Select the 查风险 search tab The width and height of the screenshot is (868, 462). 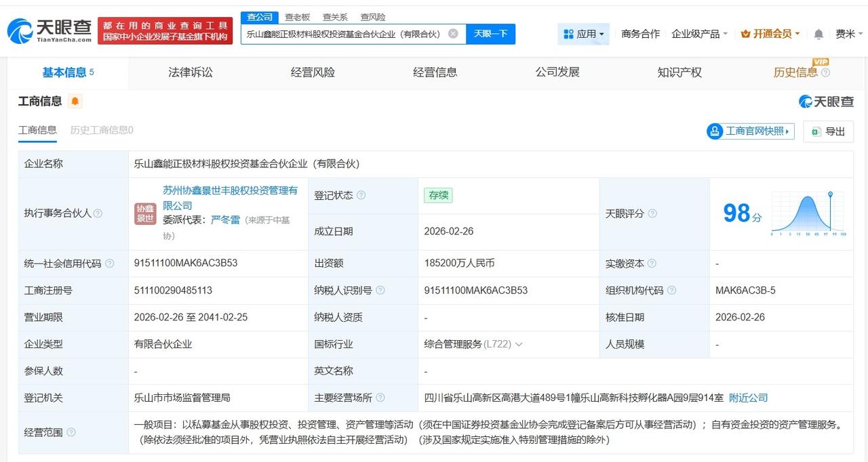click(x=373, y=17)
